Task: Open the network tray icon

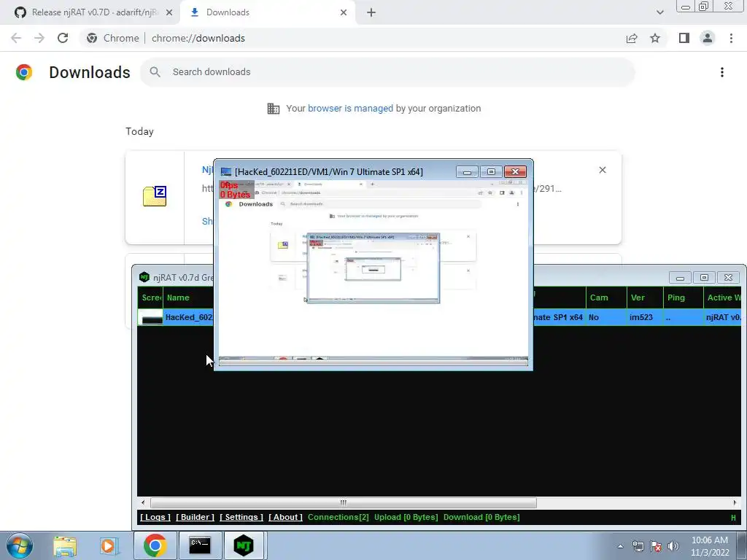Action: tap(638, 547)
